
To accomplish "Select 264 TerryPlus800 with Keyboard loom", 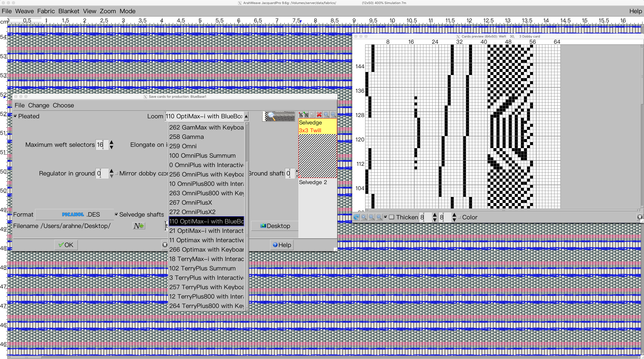I will pos(206,306).
